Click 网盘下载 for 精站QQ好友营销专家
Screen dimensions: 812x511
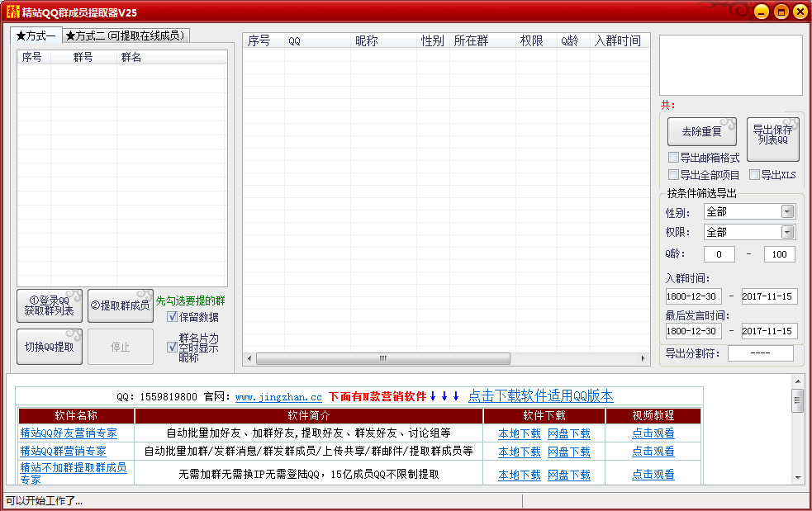coord(569,433)
